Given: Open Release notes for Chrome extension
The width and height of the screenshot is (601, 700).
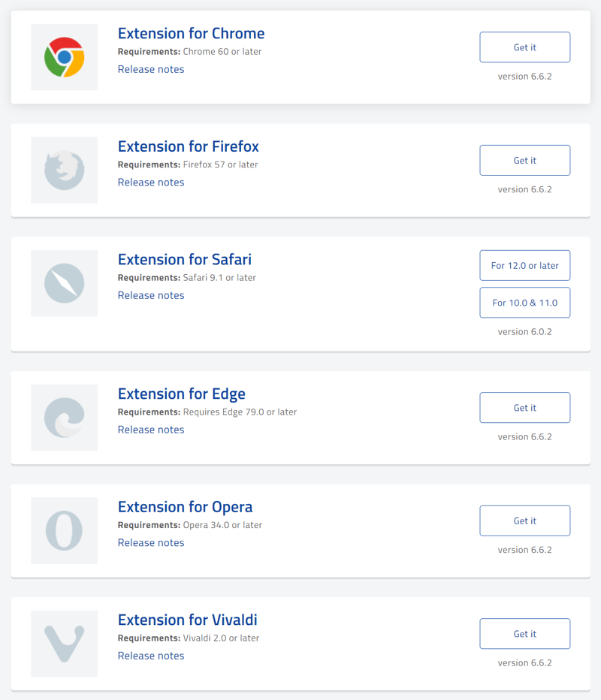Looking at the screenshot, I should [151, 69].
